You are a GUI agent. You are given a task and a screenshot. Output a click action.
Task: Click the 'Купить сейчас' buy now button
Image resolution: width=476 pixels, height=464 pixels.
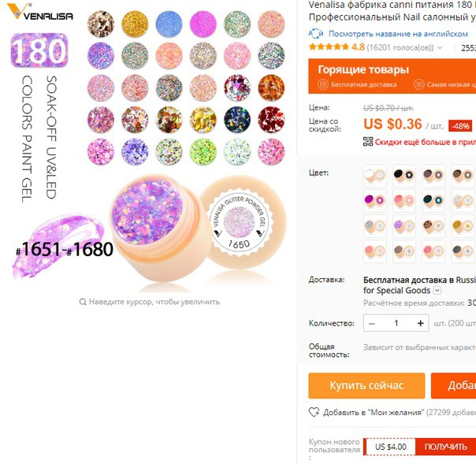(366, 386)
